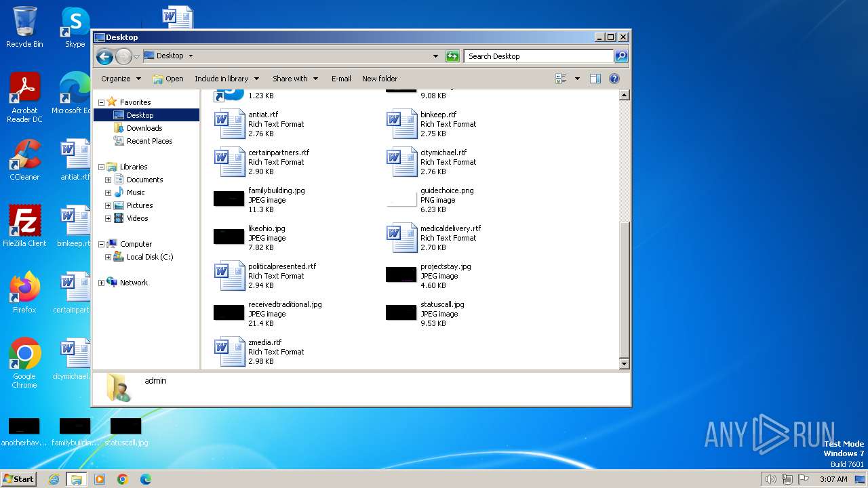Screen dimensions: 868x488
Task: Select projectstay.jpg thumbnail
Action: (401, 274)
